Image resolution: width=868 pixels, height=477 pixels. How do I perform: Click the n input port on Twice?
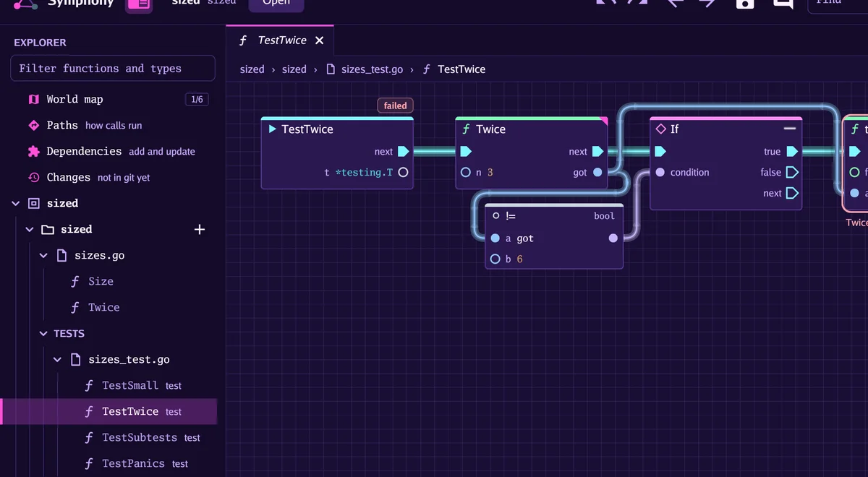(x=466, y=172)
